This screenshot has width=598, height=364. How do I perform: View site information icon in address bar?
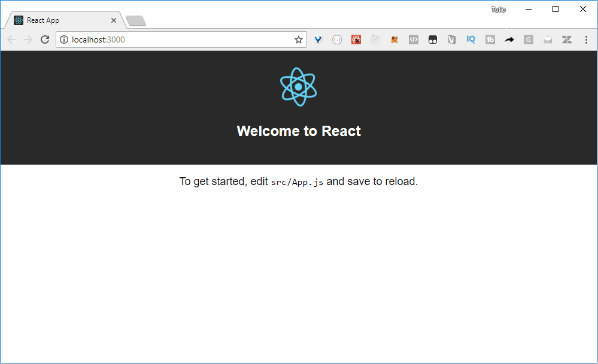pyautogui.click(x=64, y=40)
